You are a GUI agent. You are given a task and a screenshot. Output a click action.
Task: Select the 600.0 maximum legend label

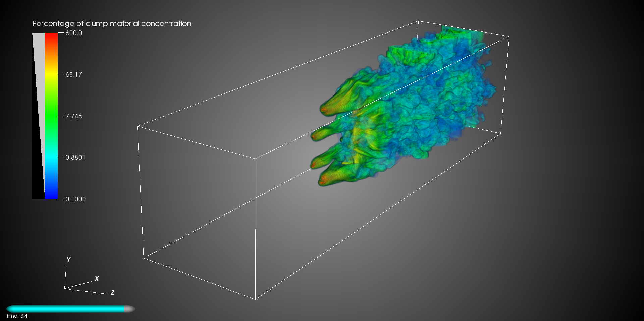point(73,33)
